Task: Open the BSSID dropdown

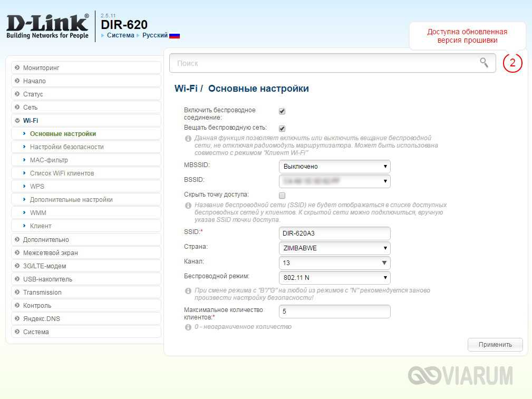Action: [334, 181]
